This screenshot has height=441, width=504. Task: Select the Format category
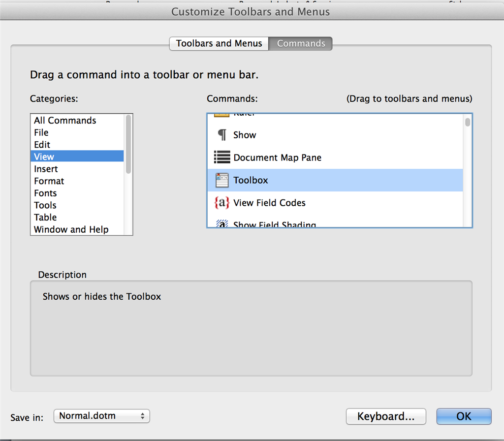[x=49, y=181]
